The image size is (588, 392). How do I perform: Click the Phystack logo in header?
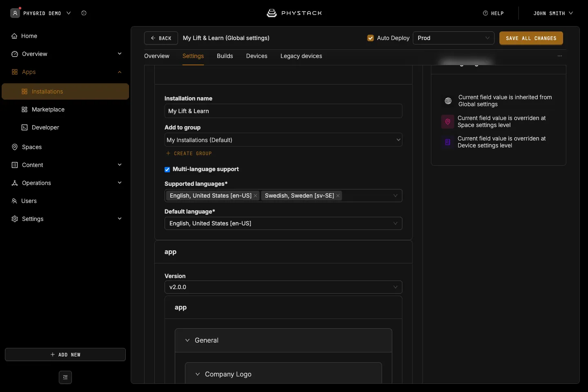[x=294, y=13]
